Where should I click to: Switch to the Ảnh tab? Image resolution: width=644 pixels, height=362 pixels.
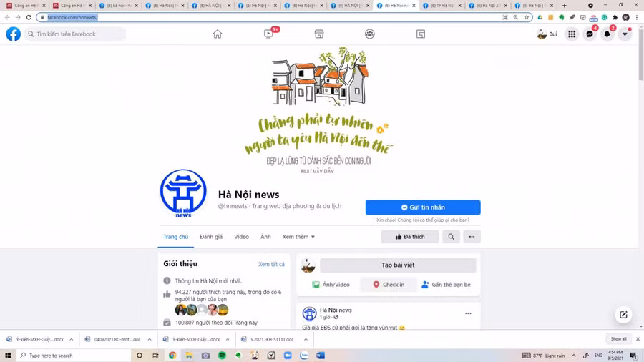265,236
